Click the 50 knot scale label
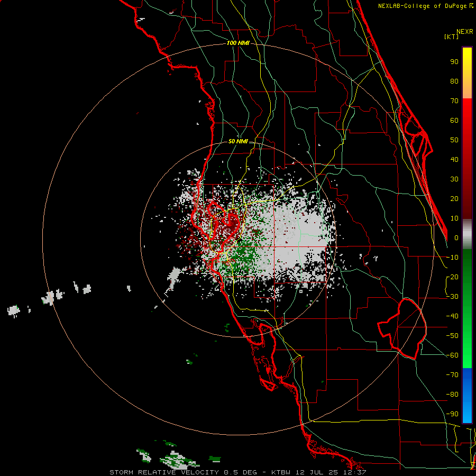The image size is (476, 476). 454,140
